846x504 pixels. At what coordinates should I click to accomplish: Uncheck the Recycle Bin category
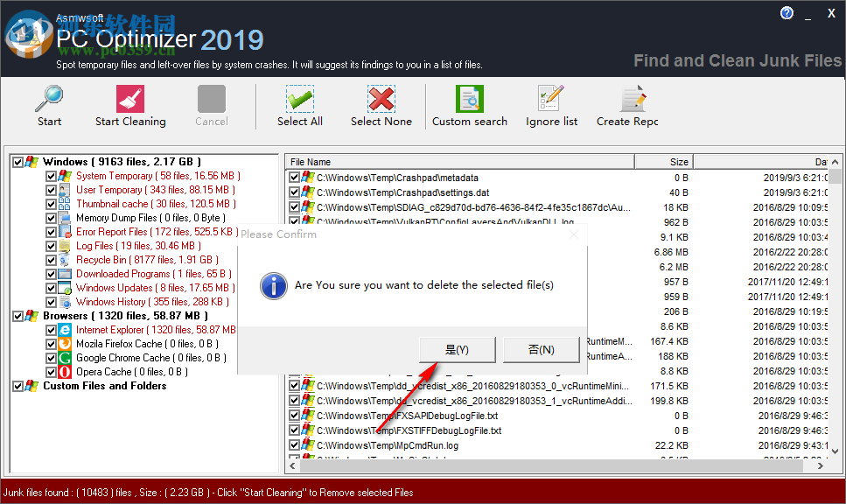click(50, 259)
